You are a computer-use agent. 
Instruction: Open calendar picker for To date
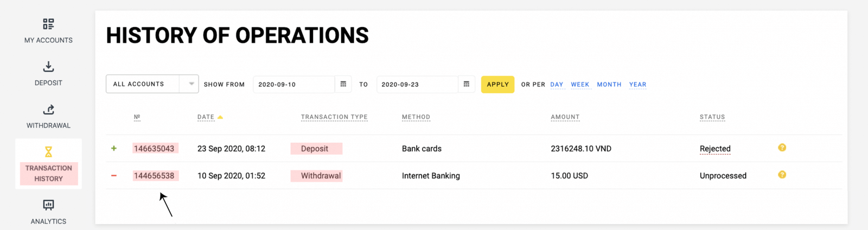point(466,84)
